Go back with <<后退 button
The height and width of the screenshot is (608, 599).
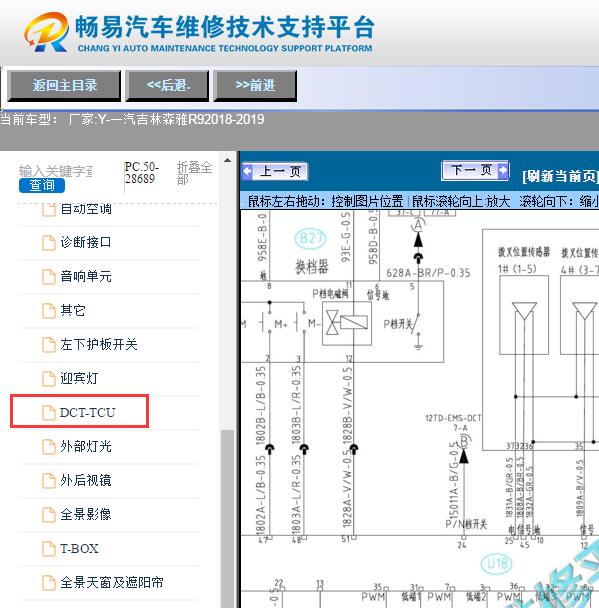(167, 86)
